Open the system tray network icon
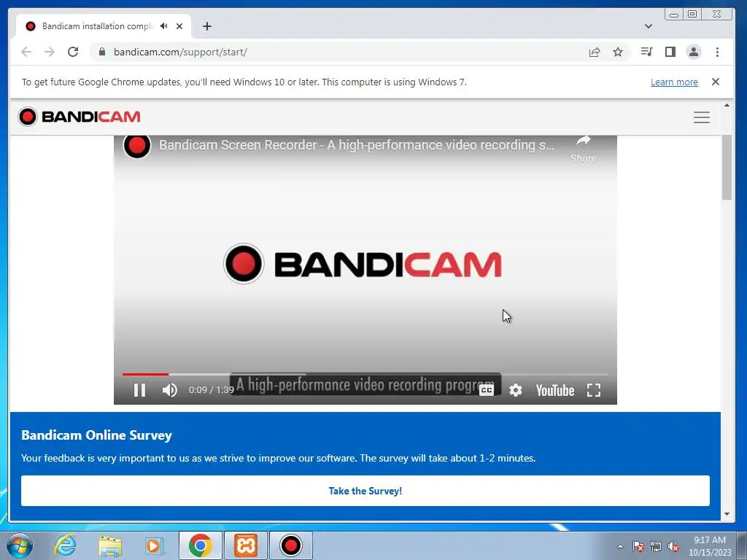747x560 pixels. click(656, 547)
